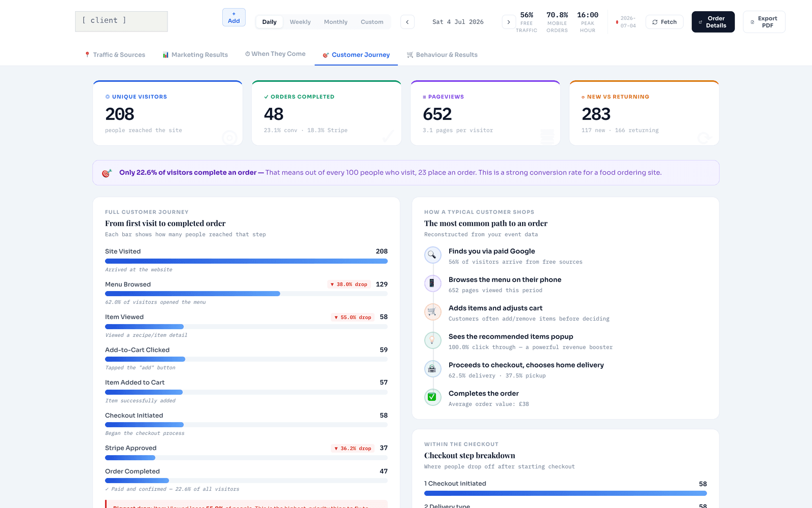Click the 2026-07-04 status indicator
This screenshot has width=812, height=508.
[x=626, y=22]
